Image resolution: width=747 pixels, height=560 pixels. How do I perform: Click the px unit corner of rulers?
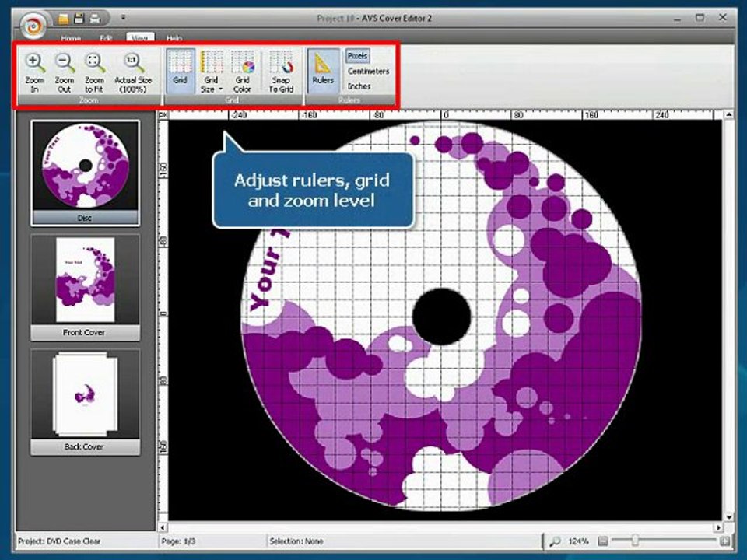coord(163,115)
